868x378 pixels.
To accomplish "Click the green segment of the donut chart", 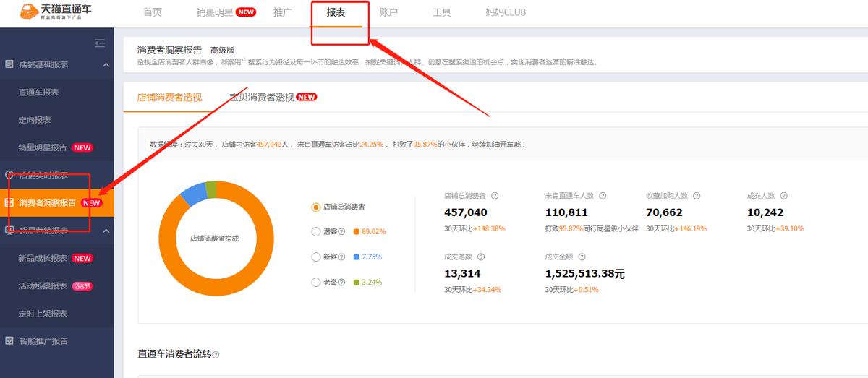I will coord(210,189).
